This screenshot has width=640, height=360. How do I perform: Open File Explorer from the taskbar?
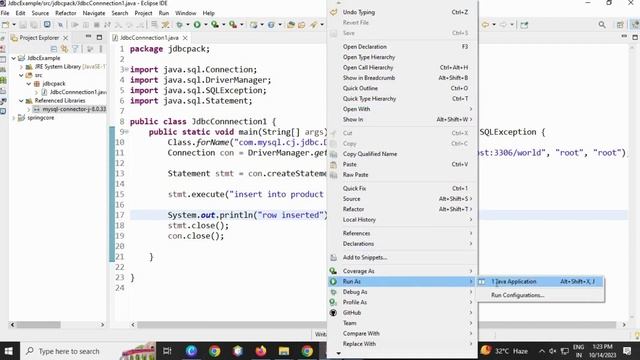pyautogui.click(x=284, y=351)
